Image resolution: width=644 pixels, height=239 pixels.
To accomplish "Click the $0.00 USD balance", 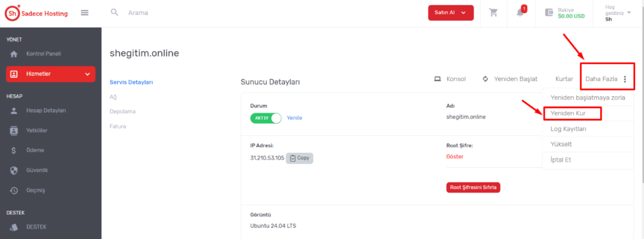I will click(x=571, y=16).
